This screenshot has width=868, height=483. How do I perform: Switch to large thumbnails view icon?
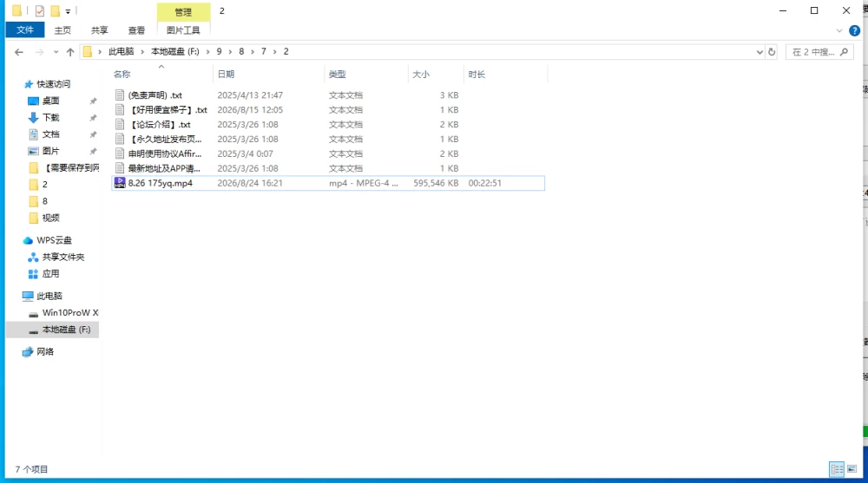[852, 469]
